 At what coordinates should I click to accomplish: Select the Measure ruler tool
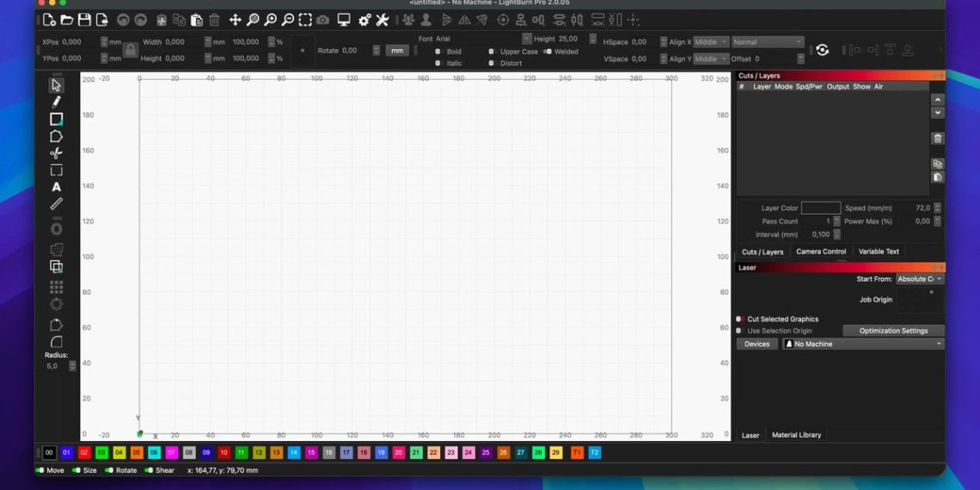coord(56,204)
